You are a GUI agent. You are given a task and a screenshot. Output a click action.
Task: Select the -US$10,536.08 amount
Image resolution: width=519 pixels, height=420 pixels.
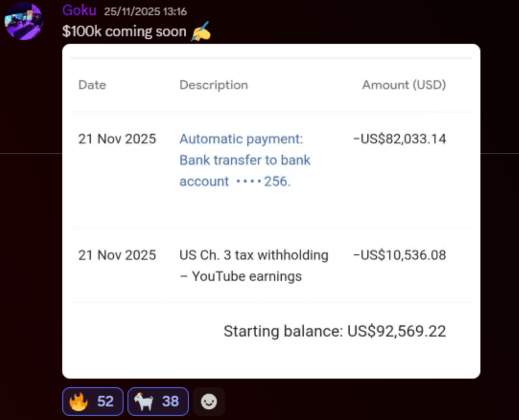(400, 255)
